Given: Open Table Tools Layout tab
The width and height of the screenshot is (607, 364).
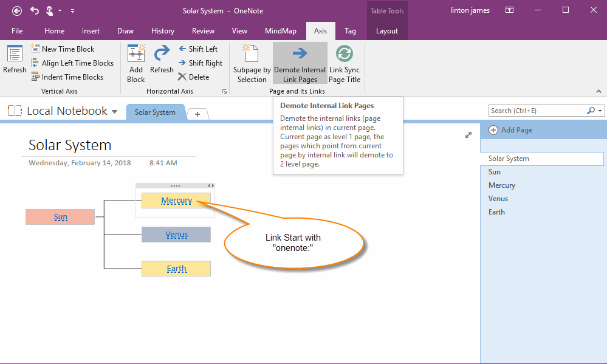Looking at the screenshot, I should (x=387, y=31).
